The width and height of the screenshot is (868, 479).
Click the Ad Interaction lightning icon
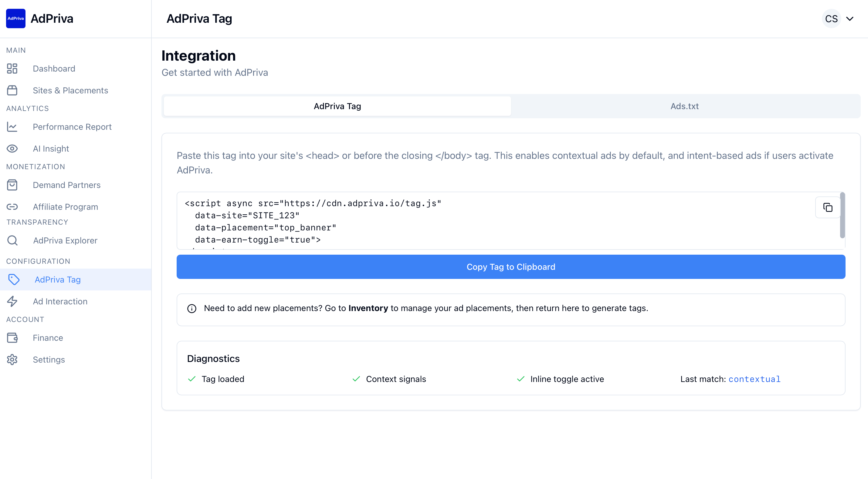[12, 301]
